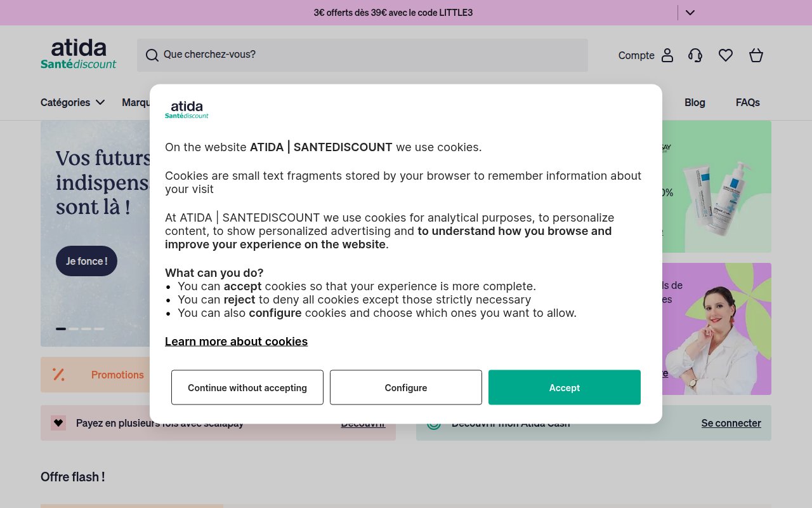Viewport: 812px width, 508px height.
Task: Open customer support headset icon
Action: (x=695, y=55)
